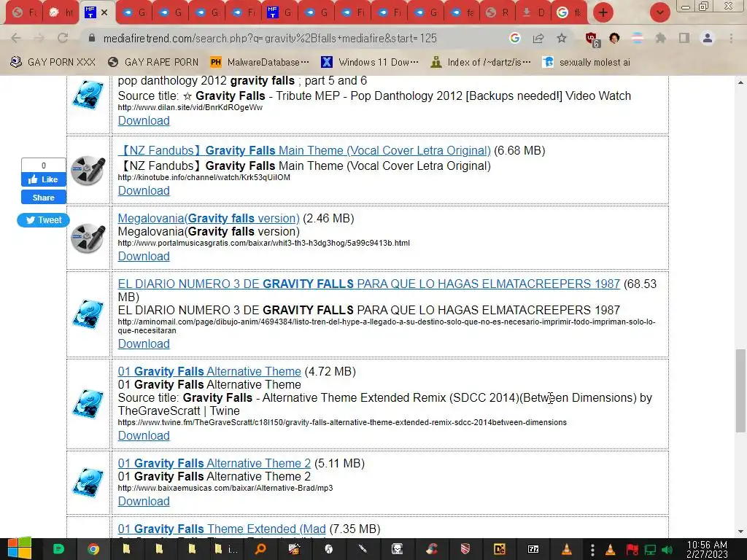This screenshot has height=560, width=747.
Task: Click the kinotube.info URL text
Action: (x=204, y=177)
